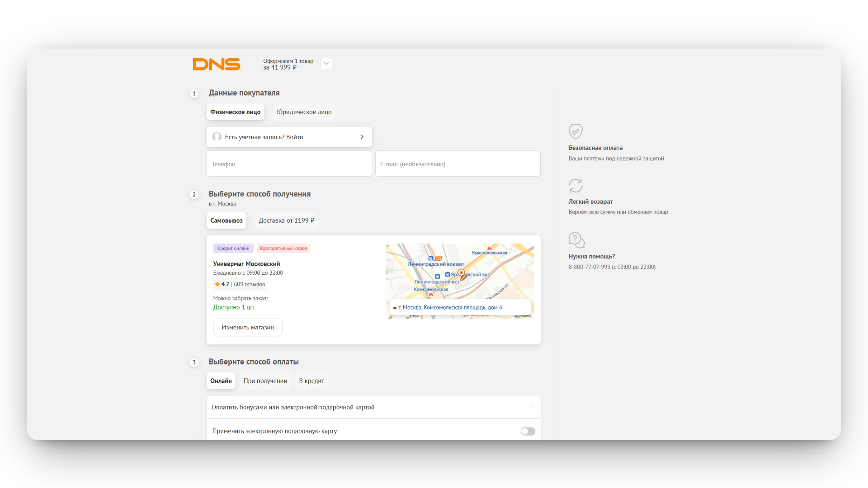Click the secure payment shield icon
This screenshot has height=488, width=868.
(x=575, y=131)
